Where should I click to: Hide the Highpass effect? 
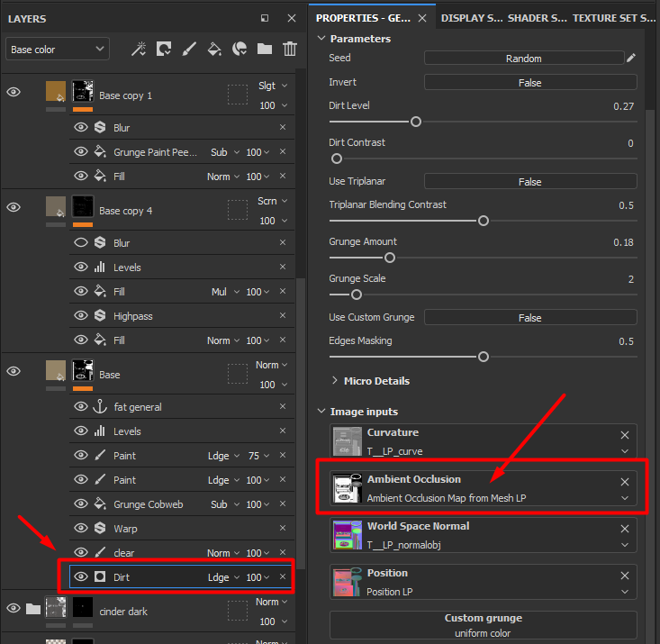point(81,315)
